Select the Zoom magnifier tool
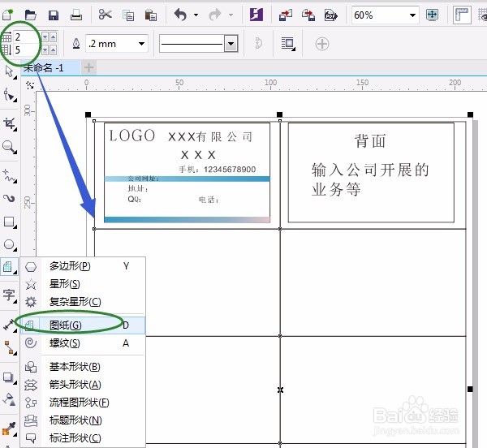487x448 pixels. [x=9, y=147]
